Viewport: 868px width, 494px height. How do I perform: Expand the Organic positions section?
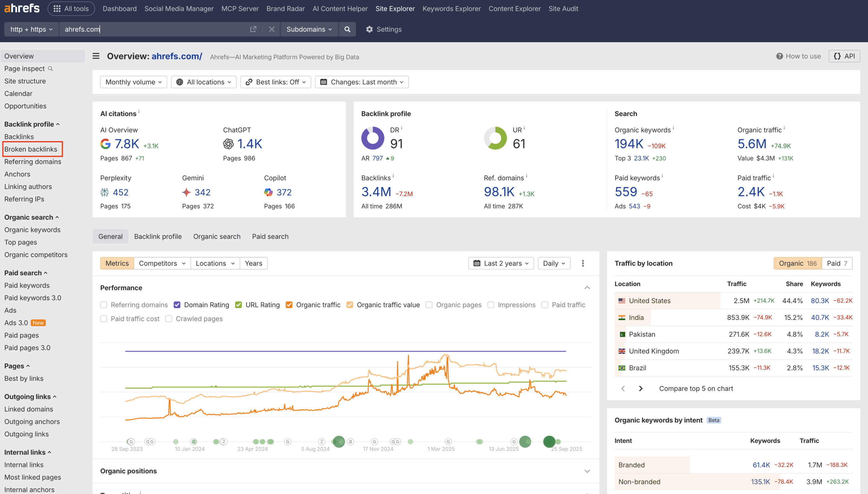[x=587, y=471]
